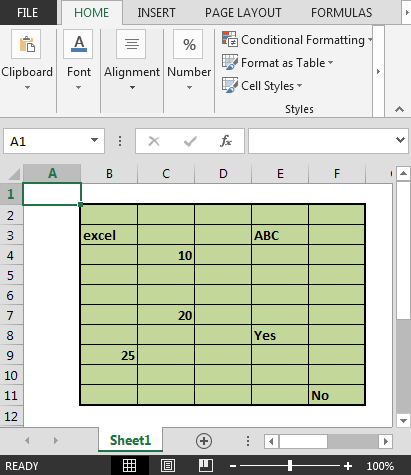Open the INSERT ribbon tab
411x475 pixels.
click(x=156, y=13)
